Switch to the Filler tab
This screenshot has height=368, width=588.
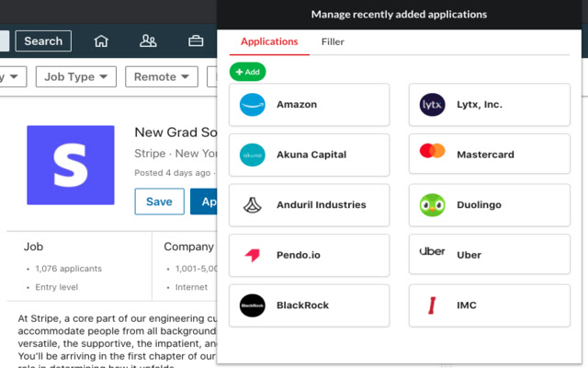pos(333,41)
